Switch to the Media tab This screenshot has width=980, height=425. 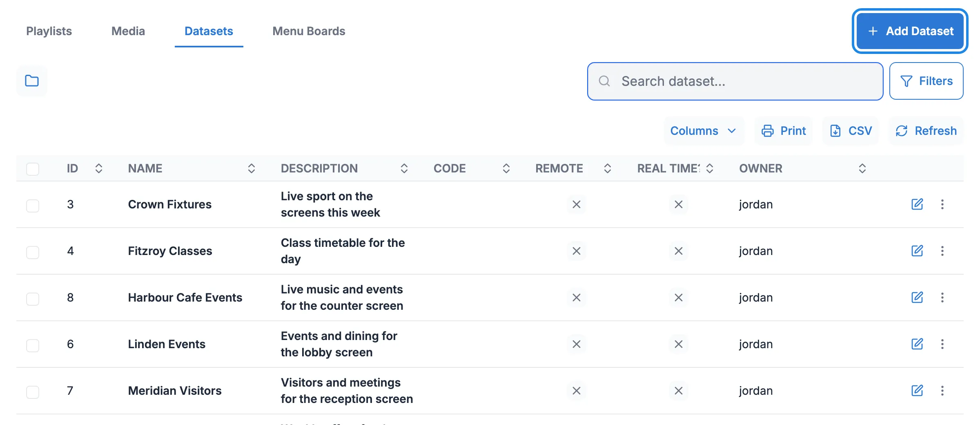tap(128, 31)
